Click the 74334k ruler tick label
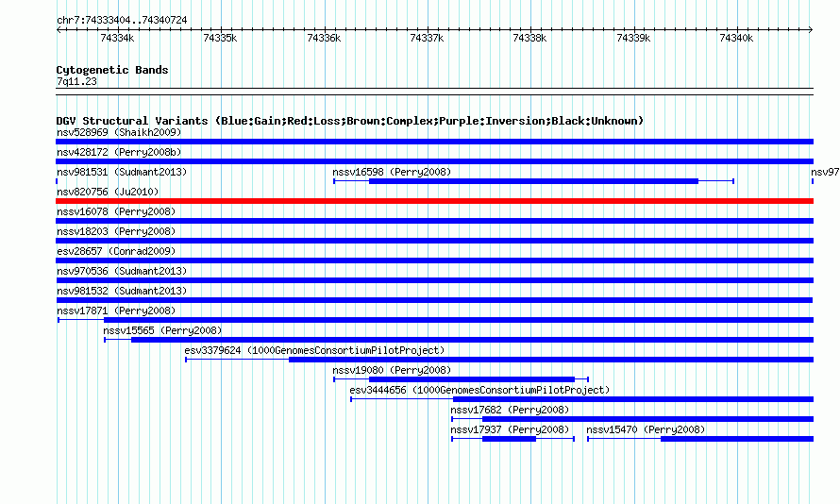The image size is (840, 504). [x=117, y=38]
